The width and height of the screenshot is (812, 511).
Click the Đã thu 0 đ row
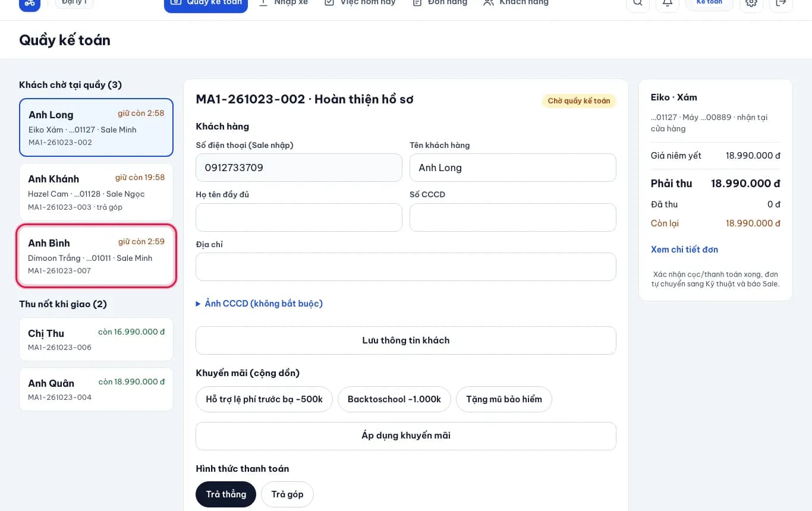[716, 204]
